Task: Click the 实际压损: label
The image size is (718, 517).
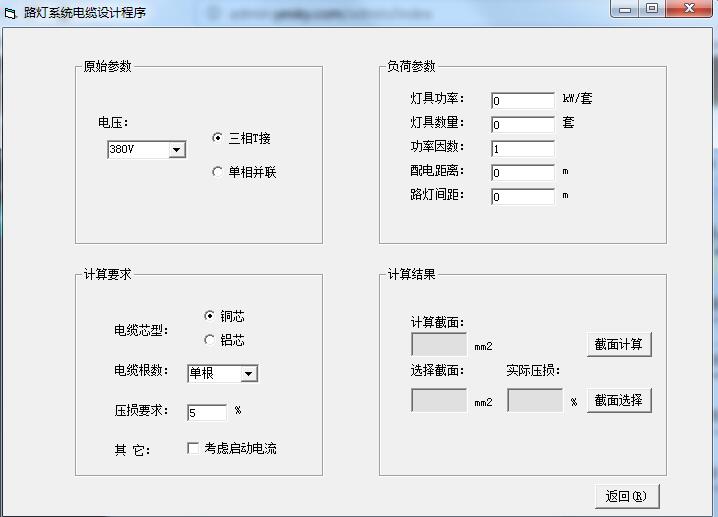Action: 533,370
